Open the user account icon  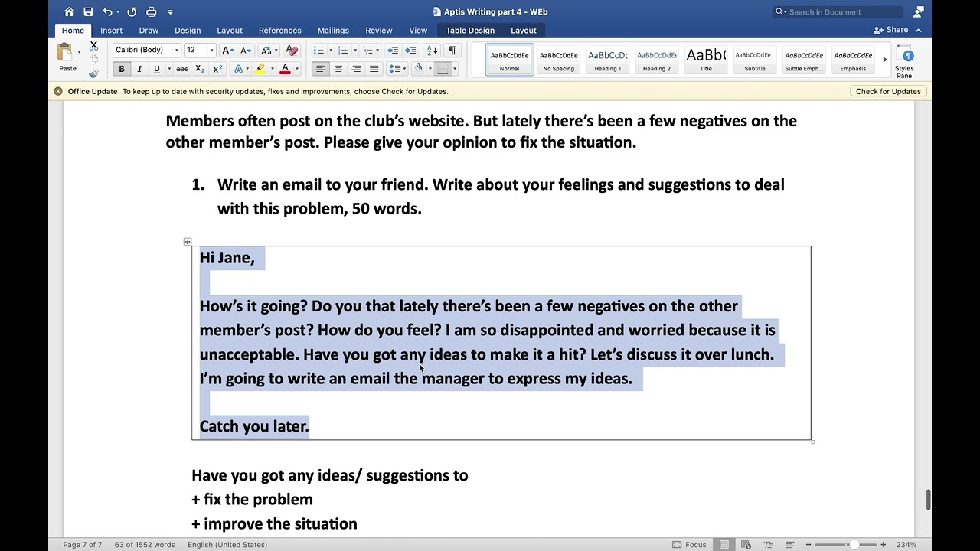pos(919,11)
